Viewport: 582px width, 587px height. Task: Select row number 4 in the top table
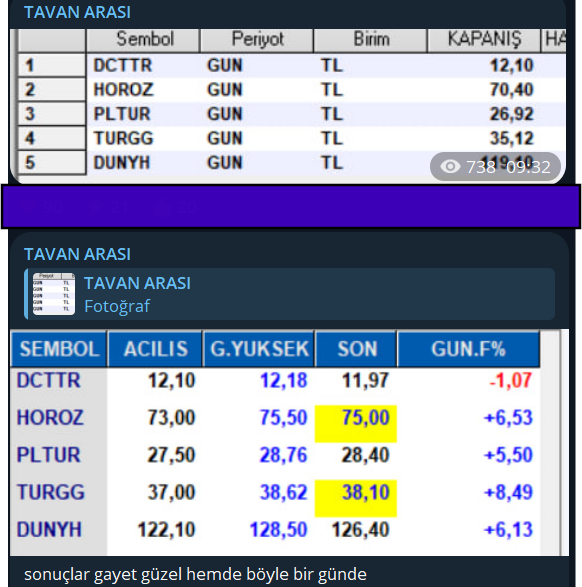click(52, 138)
